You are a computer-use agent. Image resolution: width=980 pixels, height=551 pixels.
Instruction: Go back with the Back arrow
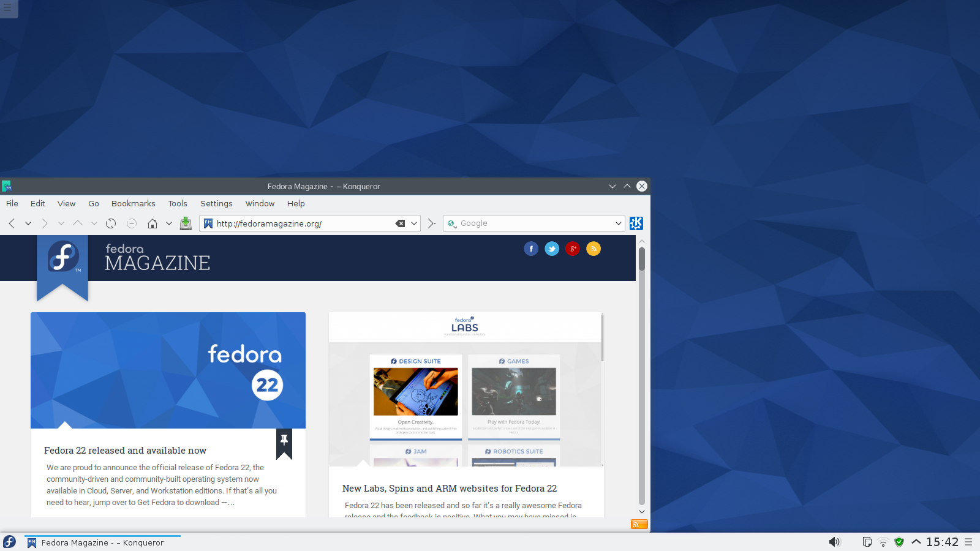[x=12, y=223]
